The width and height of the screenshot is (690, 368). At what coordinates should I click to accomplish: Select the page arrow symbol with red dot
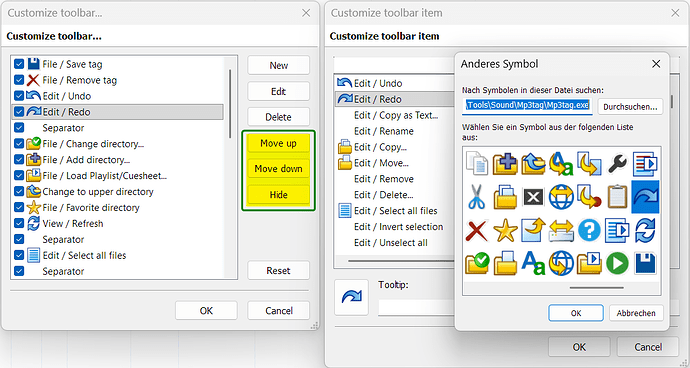[x=589, y=197]
